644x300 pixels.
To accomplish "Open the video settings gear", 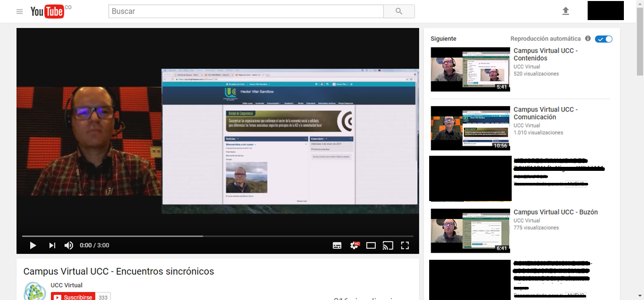I will coord(354,245).
